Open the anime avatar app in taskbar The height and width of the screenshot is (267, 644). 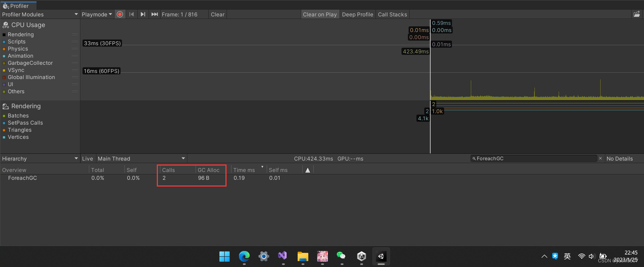tap(322, 256)
